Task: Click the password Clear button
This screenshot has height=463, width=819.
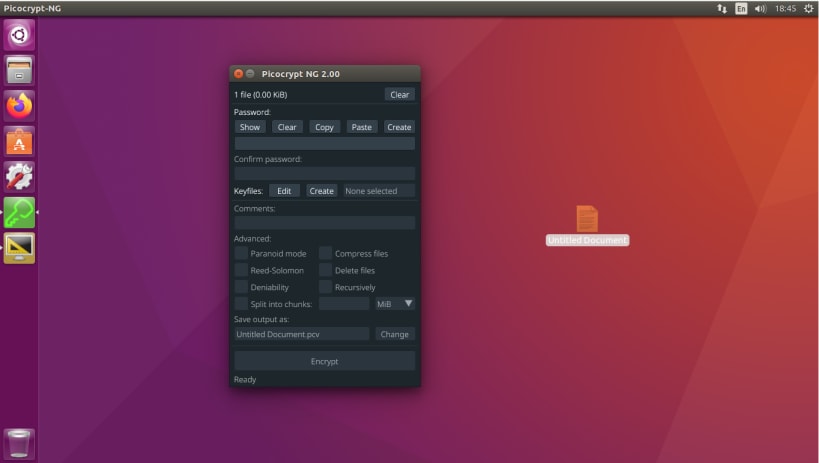Action: [287, 127]
